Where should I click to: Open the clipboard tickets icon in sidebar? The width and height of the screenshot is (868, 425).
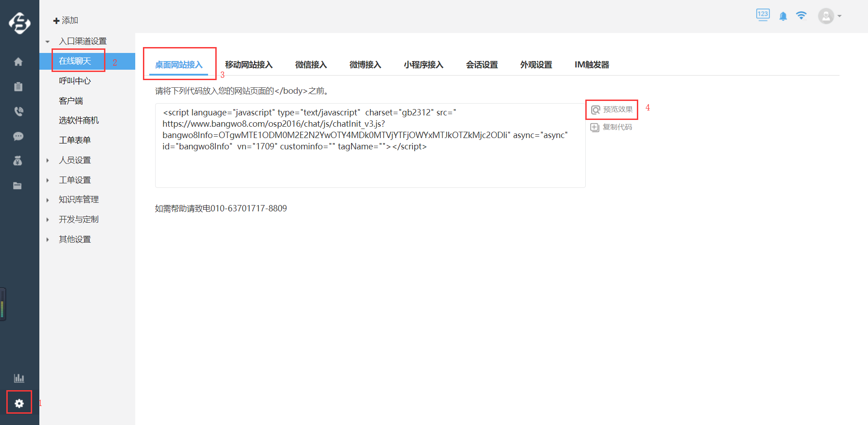pyautogui.click(x=18, y=86)
